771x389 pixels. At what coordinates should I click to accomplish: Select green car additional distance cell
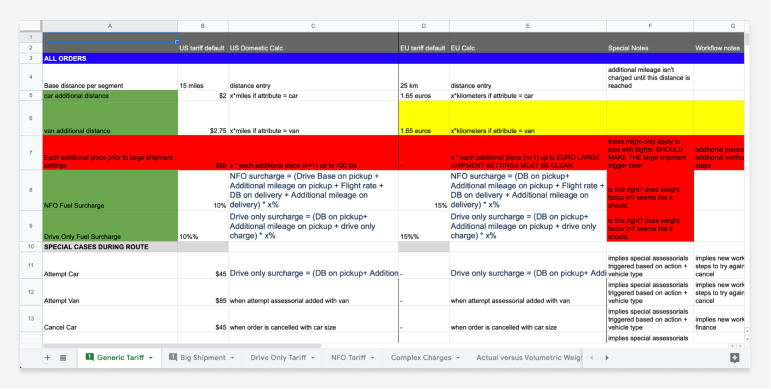[110, 96]
